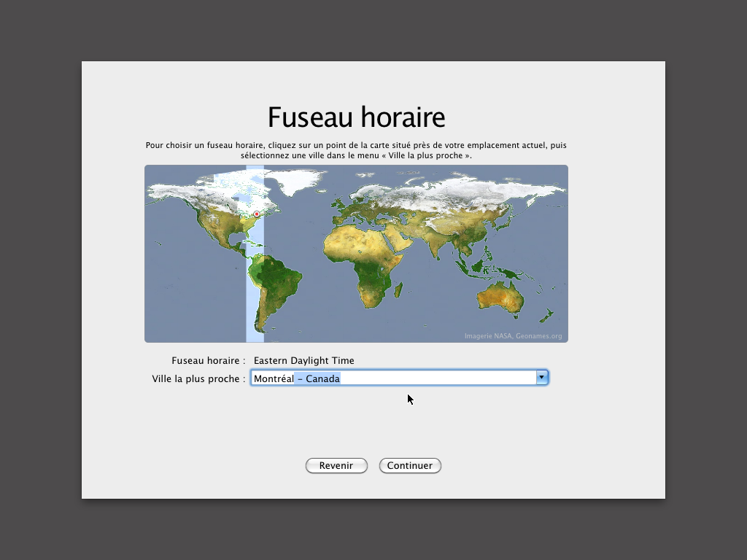The width and height of the screenshot is (747, 560).
Task: Select western Europe on the map
Action: [x=352, y=213]
